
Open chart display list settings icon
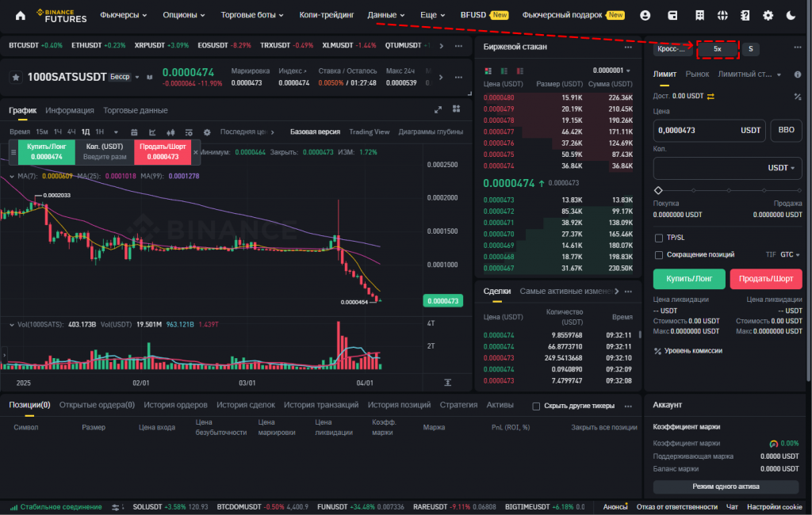coord(189,132)
